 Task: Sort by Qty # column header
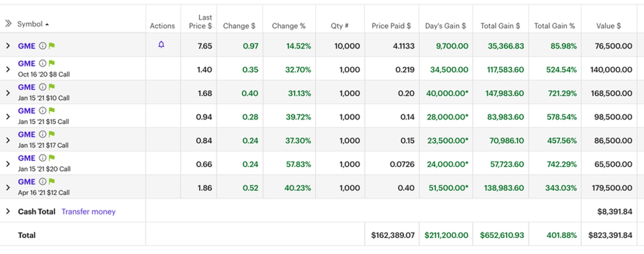339,26
